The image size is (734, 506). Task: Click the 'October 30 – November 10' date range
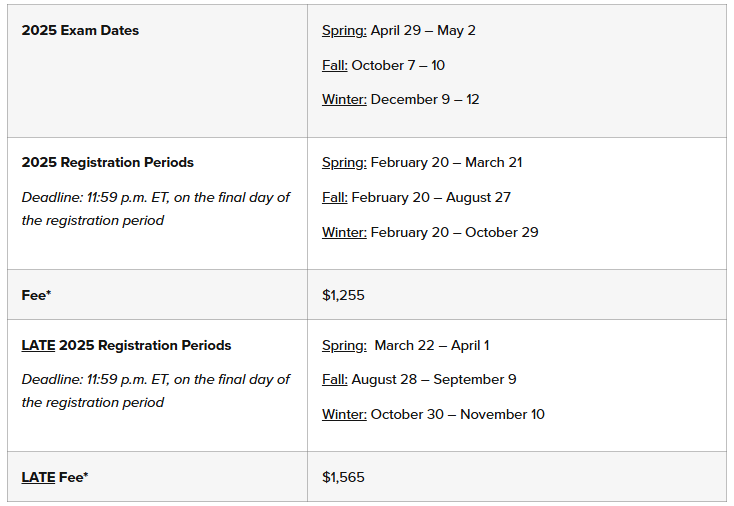coord(457,414)
